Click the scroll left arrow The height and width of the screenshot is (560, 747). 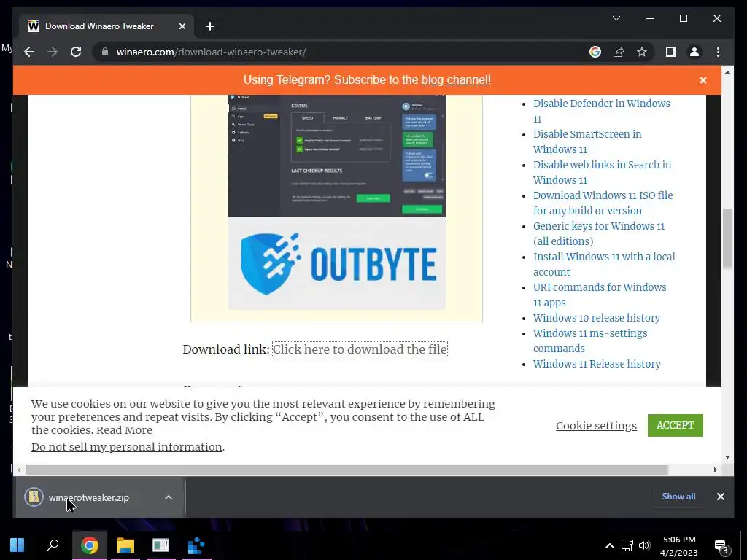(18, 470)
